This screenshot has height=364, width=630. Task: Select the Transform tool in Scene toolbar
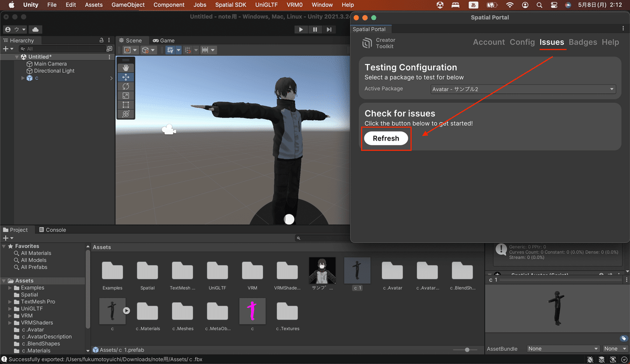125,114
